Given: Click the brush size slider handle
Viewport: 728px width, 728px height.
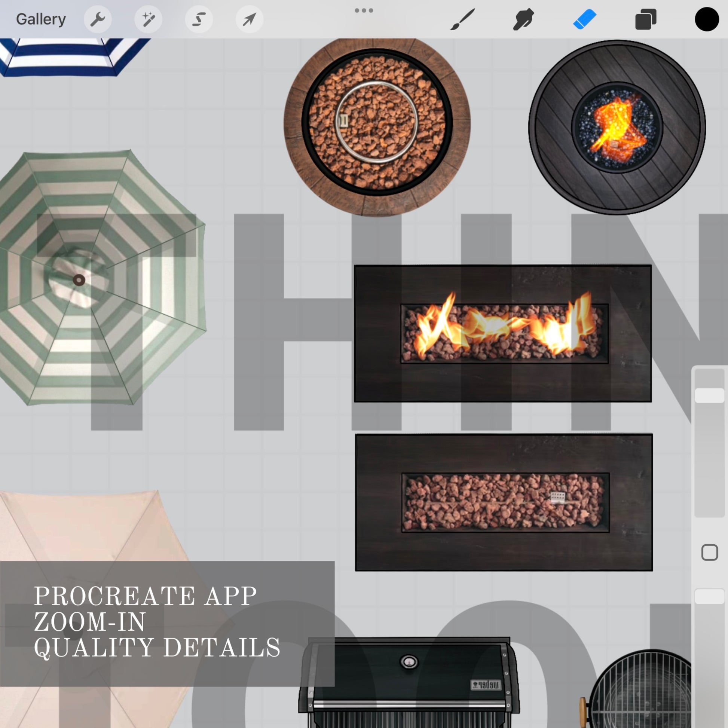Looking at the screenshot, I should (710, 396).
